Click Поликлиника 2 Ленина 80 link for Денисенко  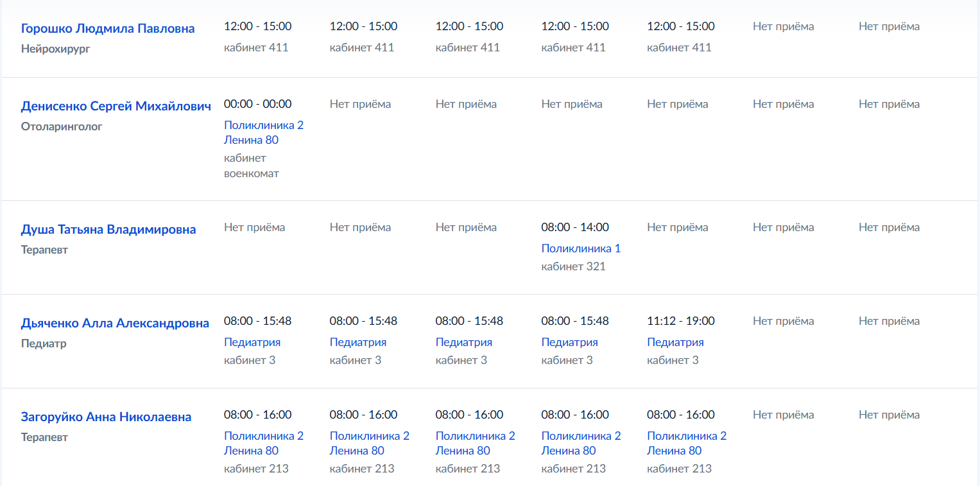[x=264, y=132]
